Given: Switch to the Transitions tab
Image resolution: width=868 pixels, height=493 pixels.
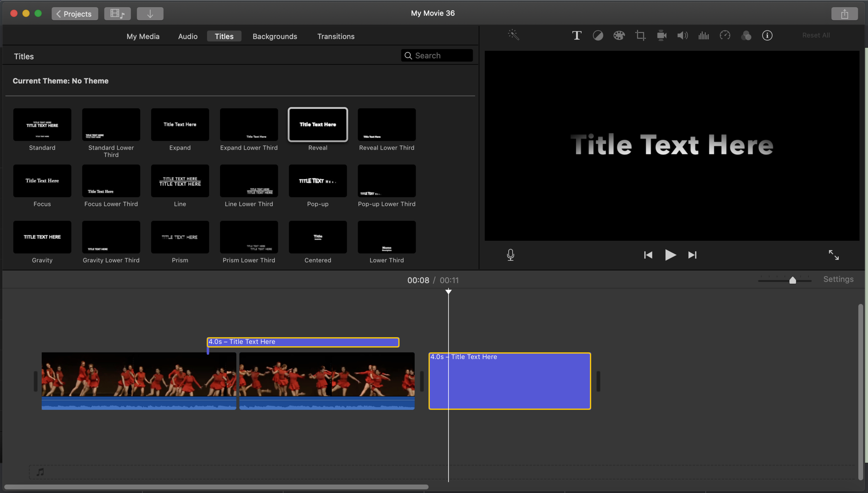Looking at the screenshot, I should click(x=336, y=36).
